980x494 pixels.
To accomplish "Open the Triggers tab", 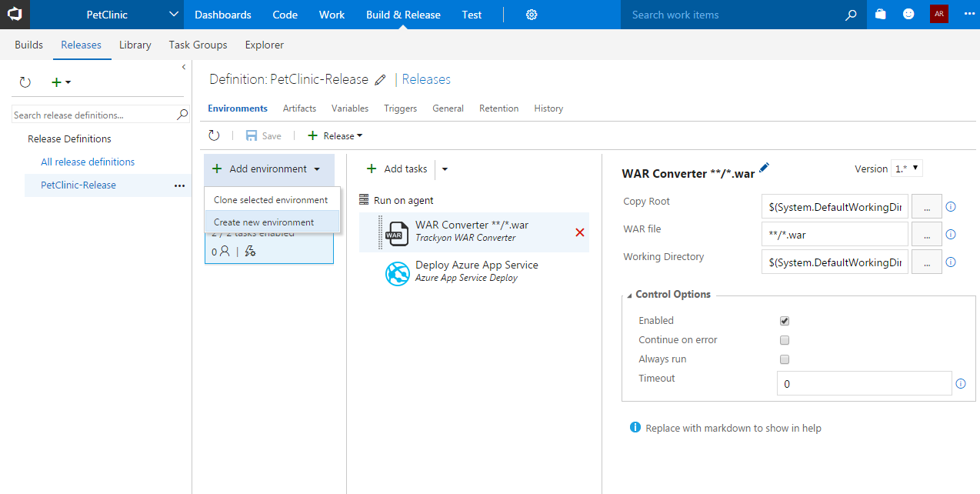I will click(x=401, y=108).
